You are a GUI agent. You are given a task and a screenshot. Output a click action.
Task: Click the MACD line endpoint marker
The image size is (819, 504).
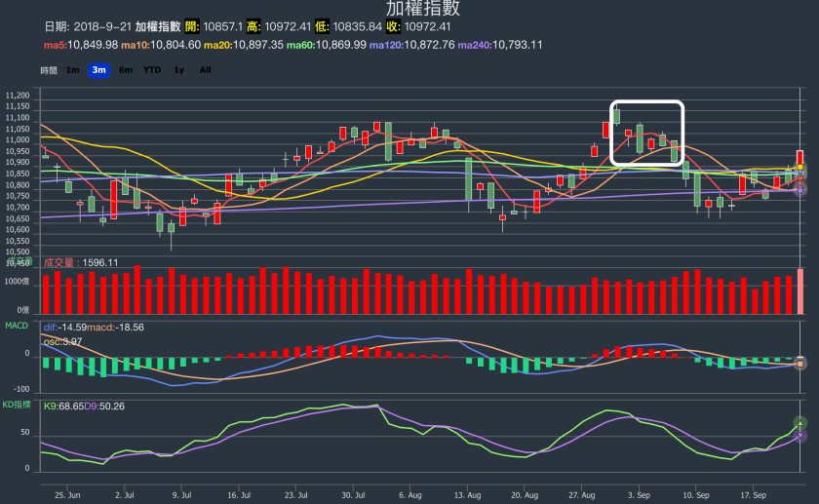800,364
